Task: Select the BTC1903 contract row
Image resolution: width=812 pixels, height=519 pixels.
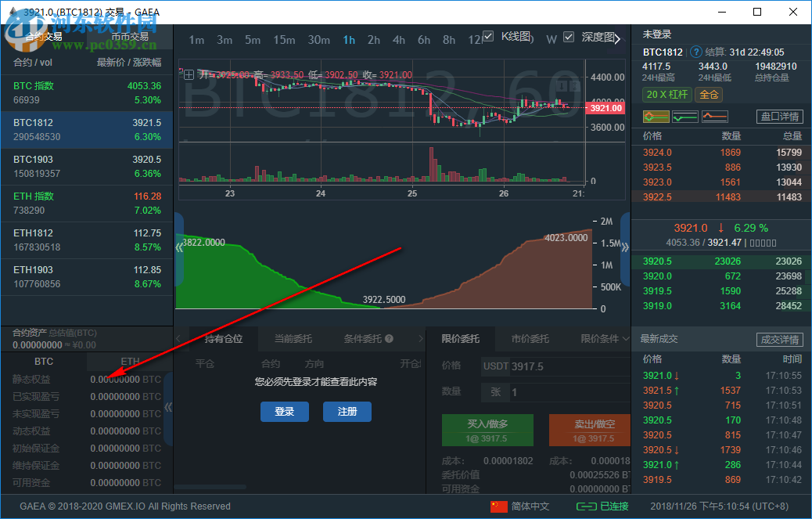Action: point(87,166)
